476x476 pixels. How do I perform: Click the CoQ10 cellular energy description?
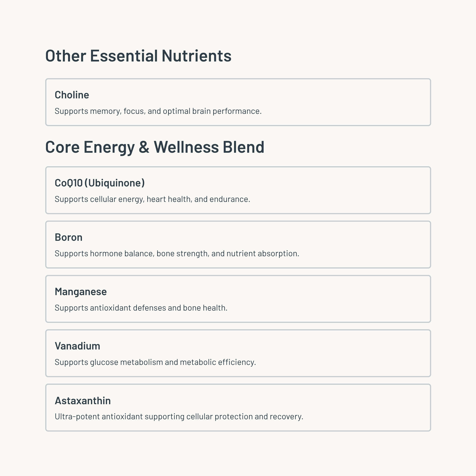152,199
